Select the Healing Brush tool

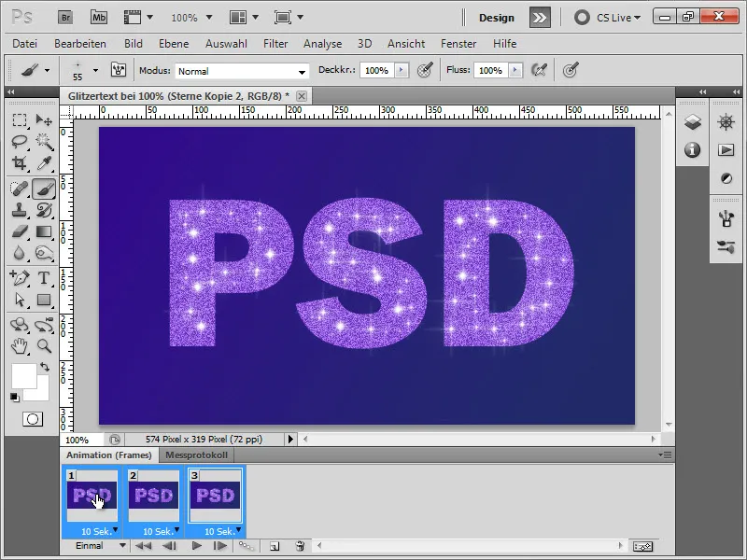pos(20,189)
